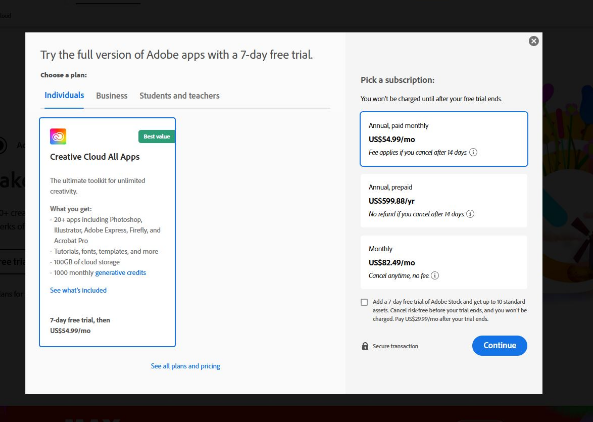Click the secure transaction lock icon
The height and width of the screenshot is (422, 593).
365,346
